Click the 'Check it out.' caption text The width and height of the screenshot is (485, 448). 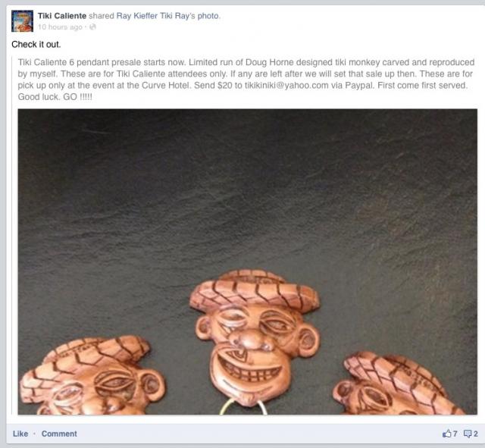[36, 45]
